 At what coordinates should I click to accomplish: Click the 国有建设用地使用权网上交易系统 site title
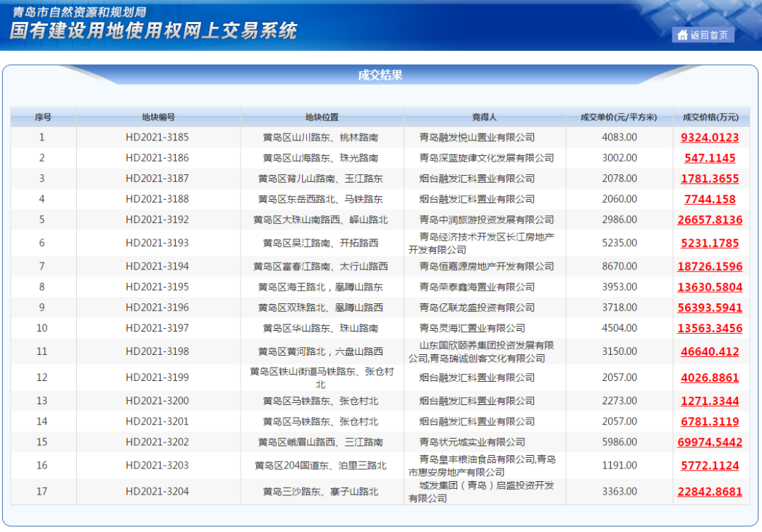coord(153,30)
